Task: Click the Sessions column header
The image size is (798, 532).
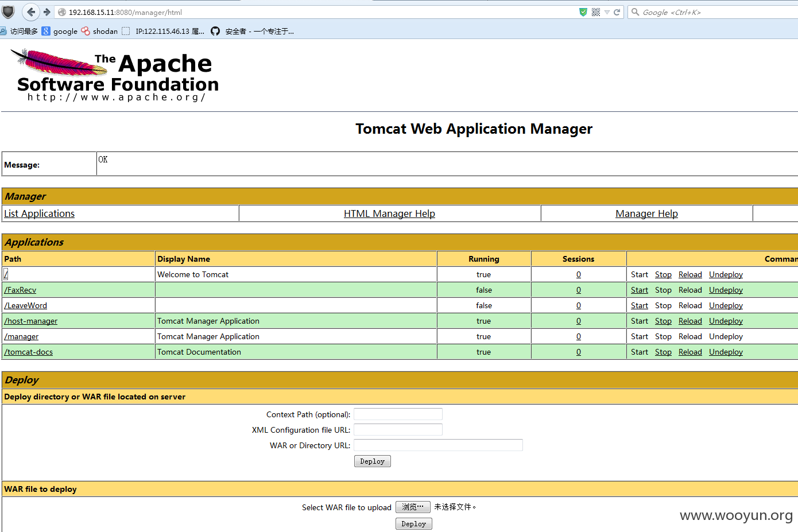Action: tap(578, 259)
